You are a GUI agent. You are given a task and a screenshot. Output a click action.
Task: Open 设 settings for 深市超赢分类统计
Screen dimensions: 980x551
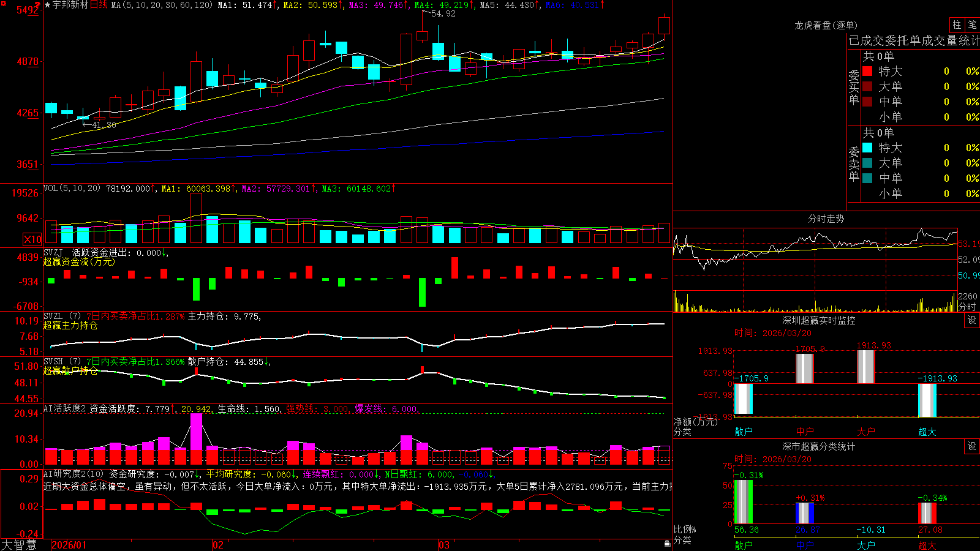(x=972, y=446)
